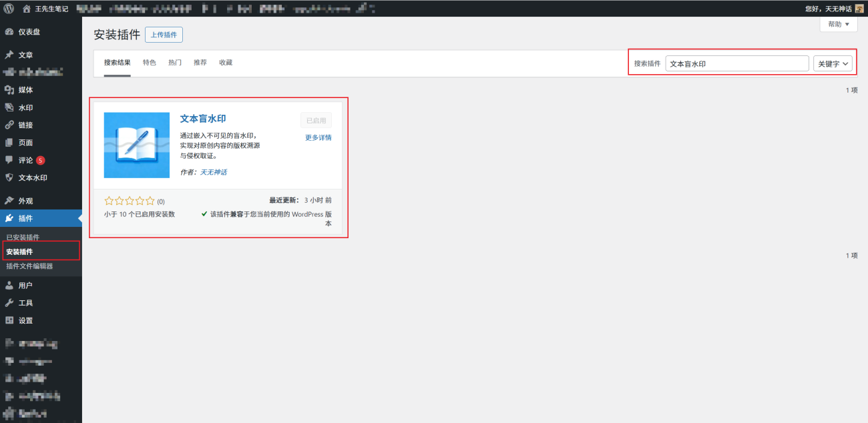868x423 pixels.
Task: Open 已安装插件 submenu item
Action: pyautogui.click(x=23, y=238)
